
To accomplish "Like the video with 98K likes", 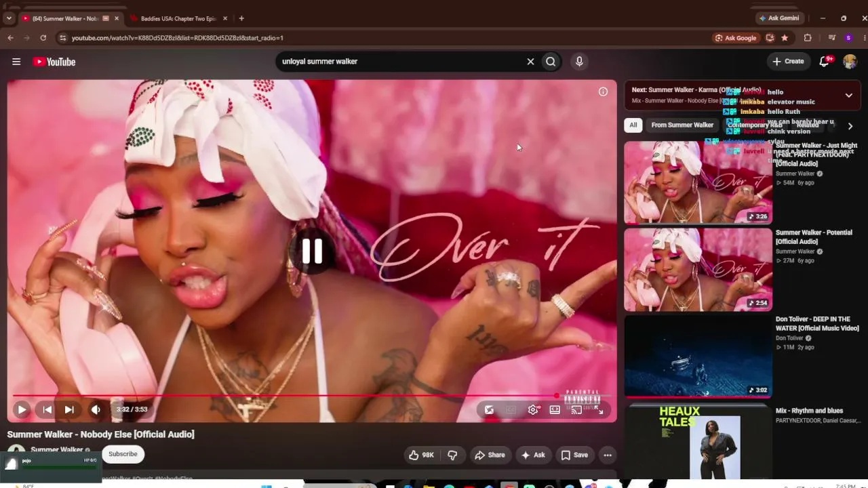I will coord(420,455).
